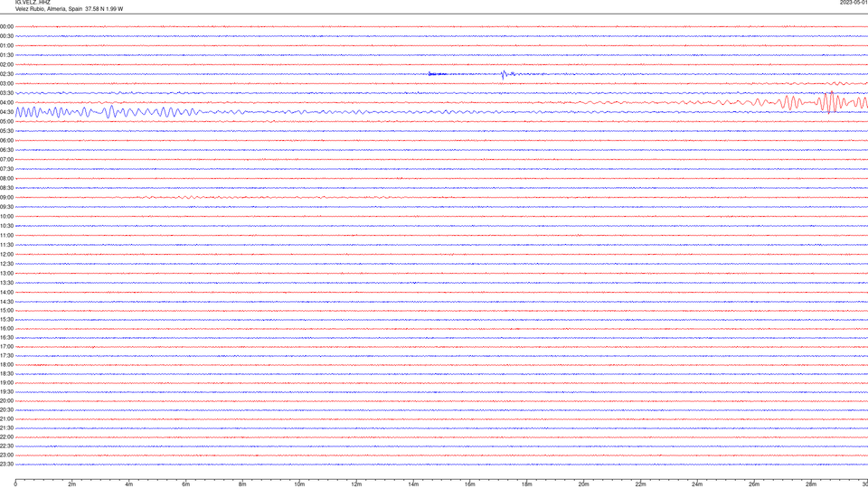The width and height of the screenshot is (868, 488).
Task: Click the 28m axis tick label
Action: coord(811,484)
